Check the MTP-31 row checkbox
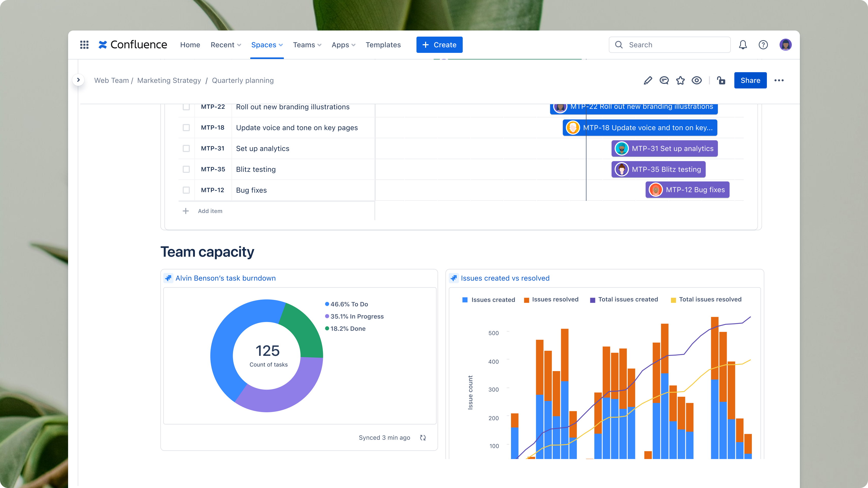Image resolution: width=868 pixels, height=488 pixels. (186, 149)
